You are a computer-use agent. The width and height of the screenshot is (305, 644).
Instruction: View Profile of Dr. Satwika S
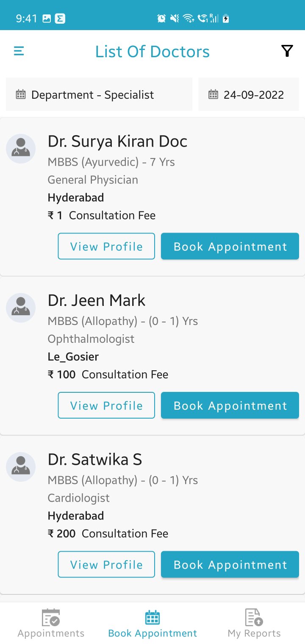(106, 564)
